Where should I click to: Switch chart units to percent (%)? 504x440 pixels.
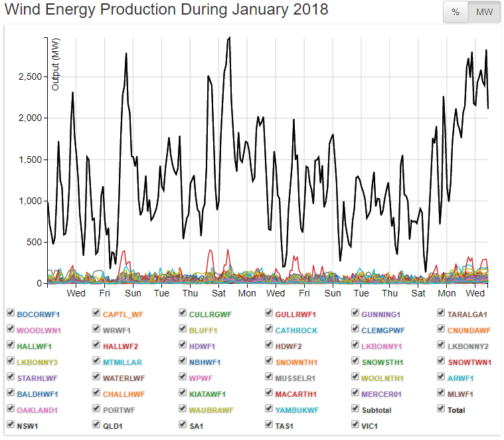[456, 13]
